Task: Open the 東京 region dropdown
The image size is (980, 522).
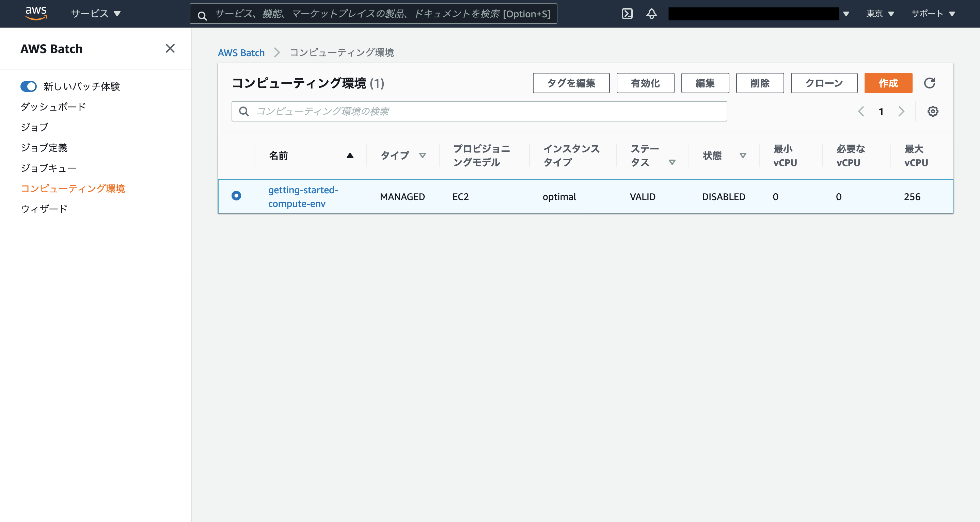Action: coord(880,14)
